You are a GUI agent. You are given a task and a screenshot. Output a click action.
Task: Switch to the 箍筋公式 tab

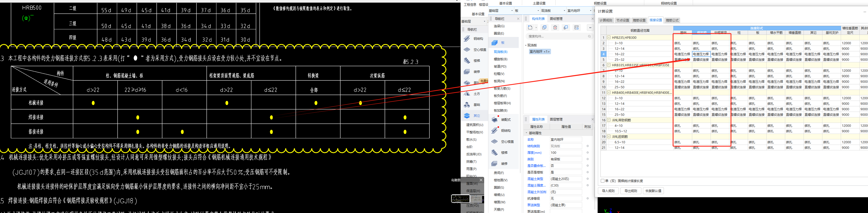[x=672, y=20]
